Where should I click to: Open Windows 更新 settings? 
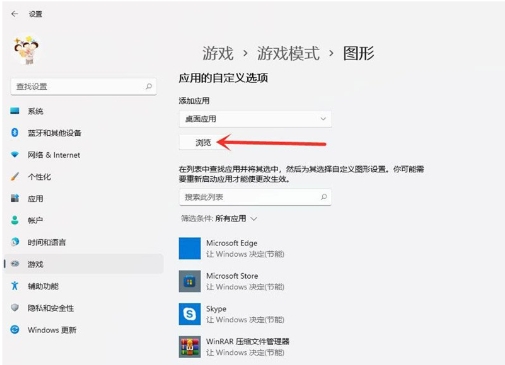83,330
